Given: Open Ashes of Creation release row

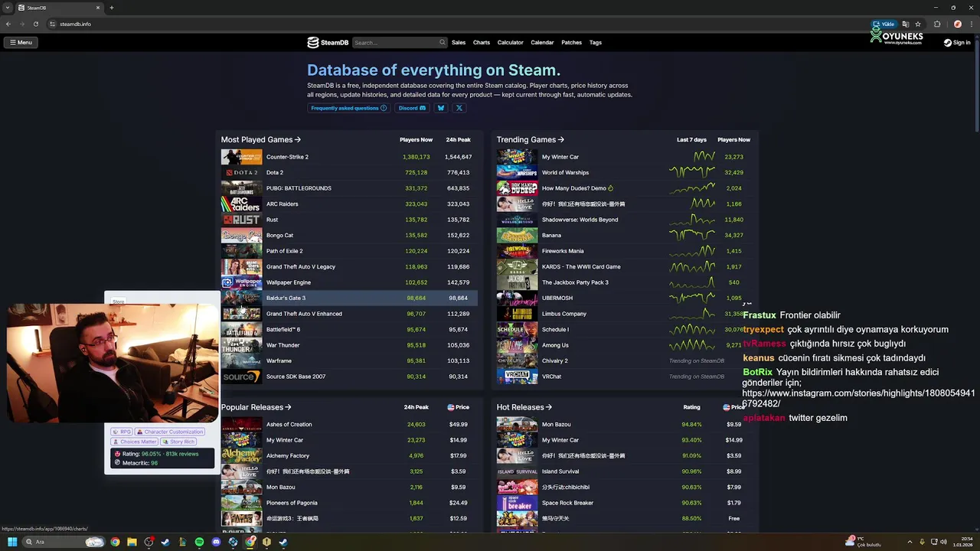Looking at the screenshot, I should point(349,424).
